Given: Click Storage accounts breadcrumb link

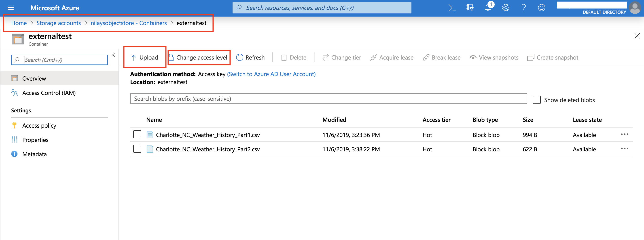Looking at the screenshot, I should [59, 23].
